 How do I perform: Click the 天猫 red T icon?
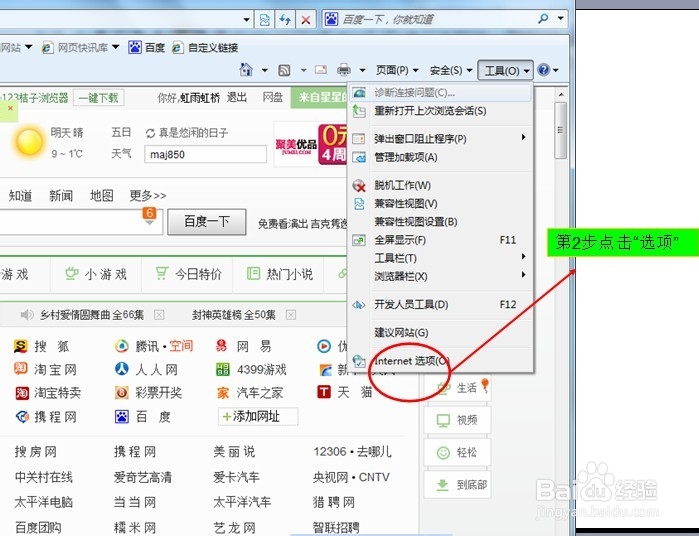coord(324,392)
